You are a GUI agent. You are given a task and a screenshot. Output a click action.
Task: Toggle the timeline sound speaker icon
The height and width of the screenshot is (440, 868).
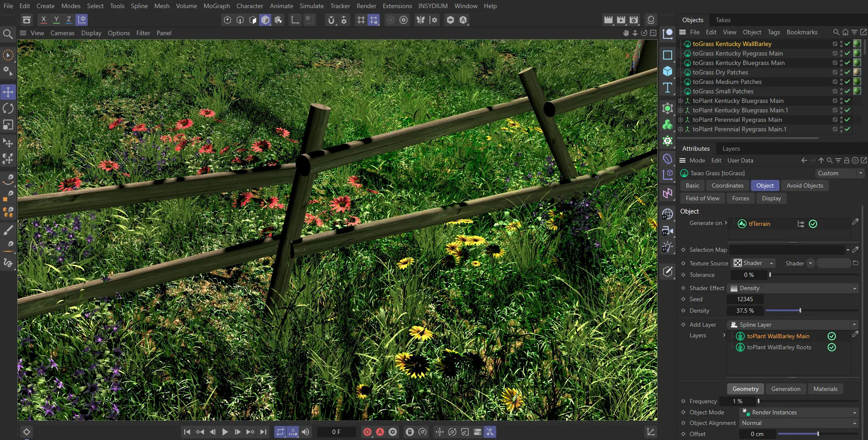(x=306, y=432)
